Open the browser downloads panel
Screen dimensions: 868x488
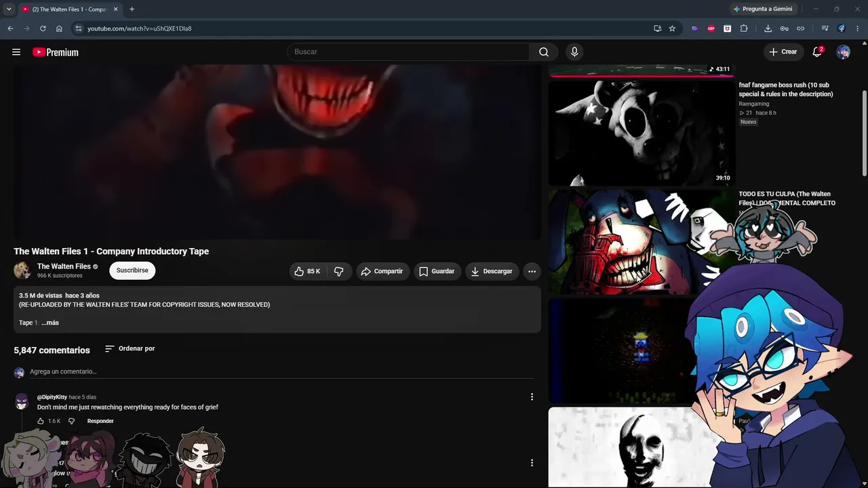pos(768,28)
